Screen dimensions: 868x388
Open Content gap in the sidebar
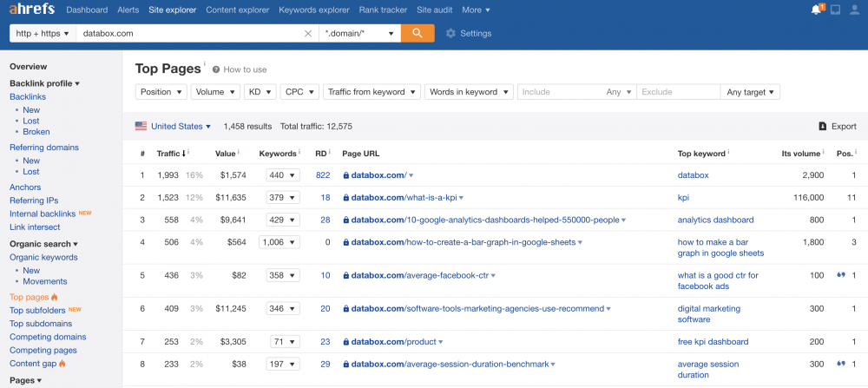click(x=33, y=363)
